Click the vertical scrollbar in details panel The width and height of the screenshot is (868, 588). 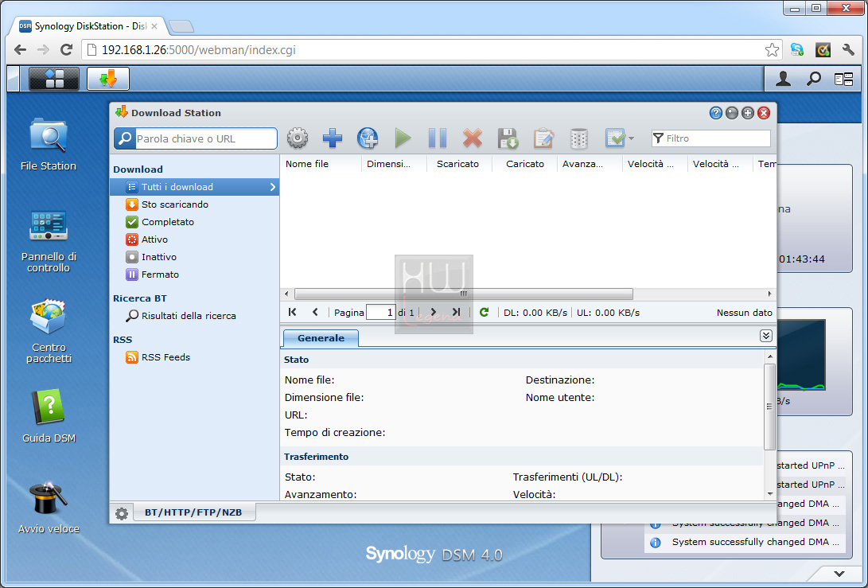769,407
